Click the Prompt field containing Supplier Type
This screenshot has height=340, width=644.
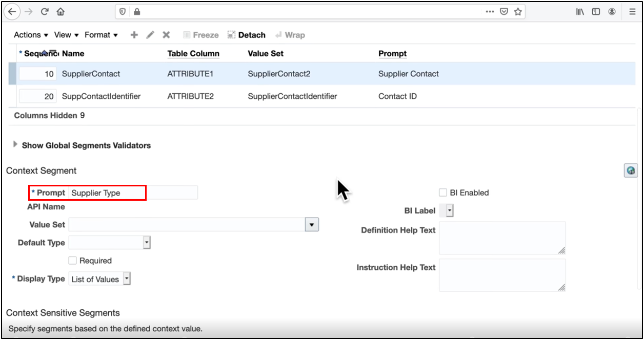(132, 193)
